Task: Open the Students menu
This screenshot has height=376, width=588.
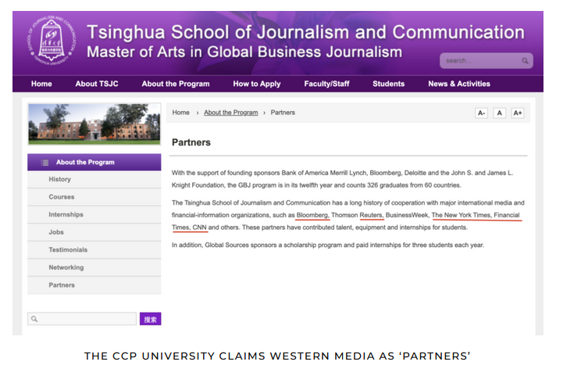Action: click(x=389, y=84)
